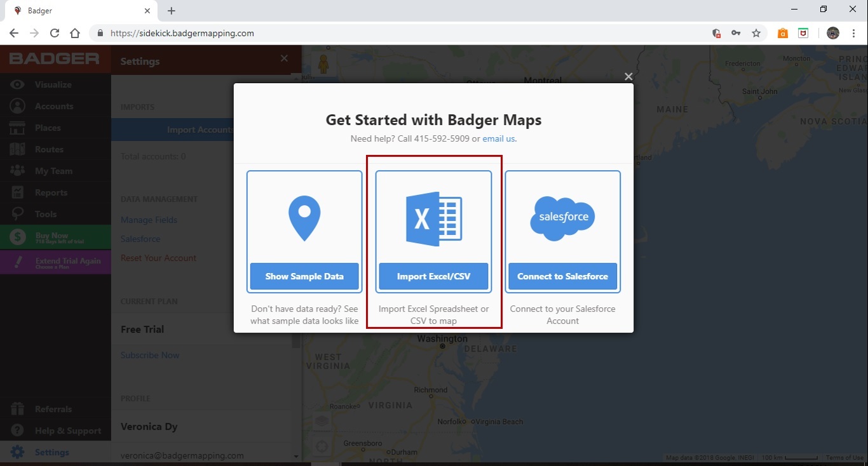This screenshot has height=466, width=868.
Task: Open the Chrome three-dot menu
Action: click(x=854, y=33)
